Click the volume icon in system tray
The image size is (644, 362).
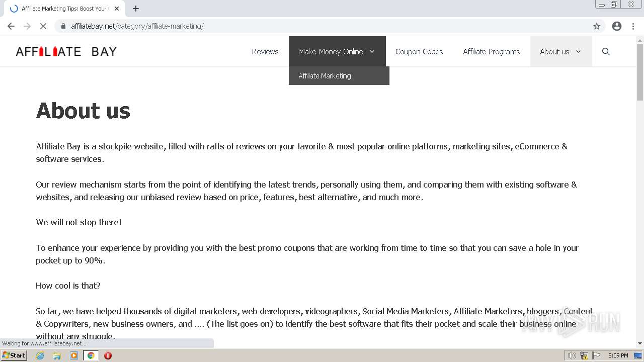pos(571,355)
